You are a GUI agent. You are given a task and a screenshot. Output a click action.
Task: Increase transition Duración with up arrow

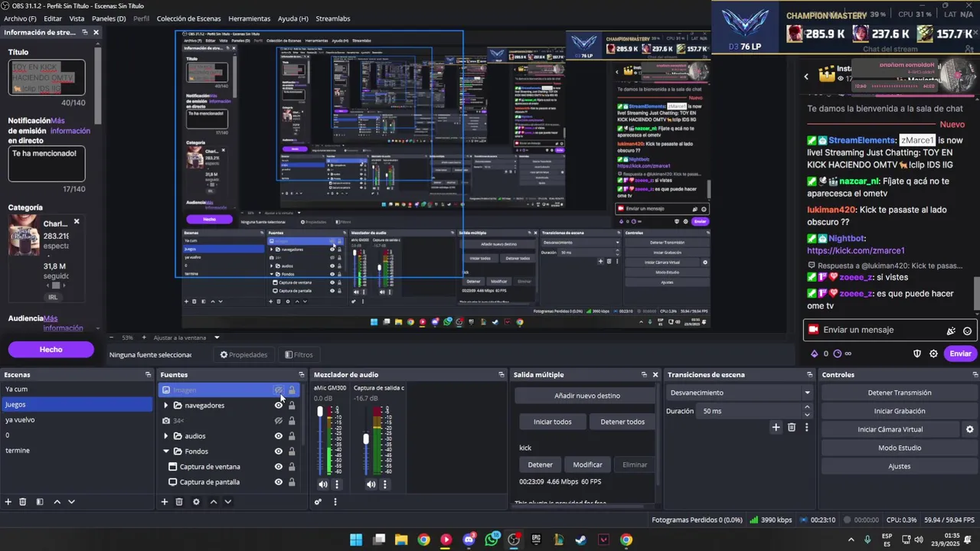pos(807,408)
